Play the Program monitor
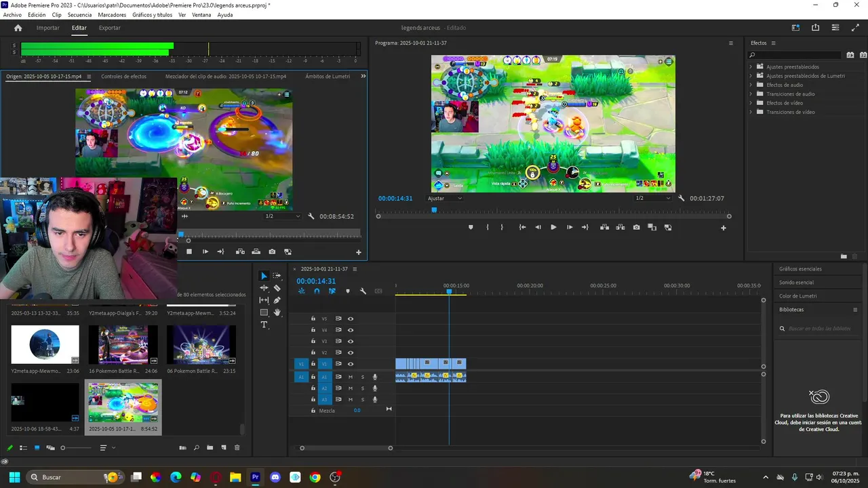Screen dimensions: 868x488 point(553,227)
